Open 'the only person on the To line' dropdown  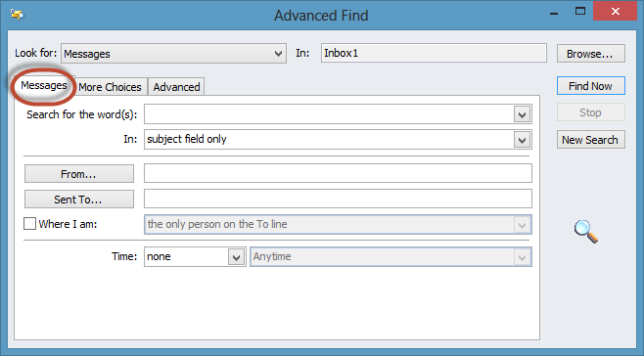338,225
